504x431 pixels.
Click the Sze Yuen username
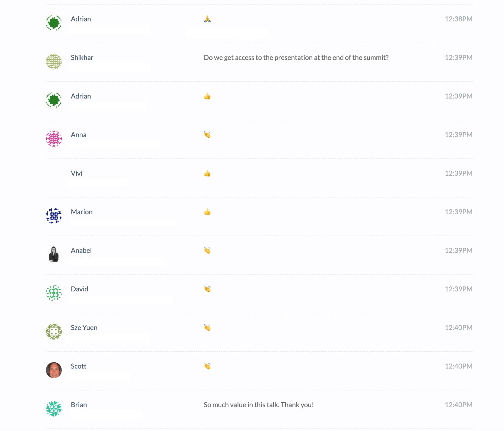coord(84,327)
